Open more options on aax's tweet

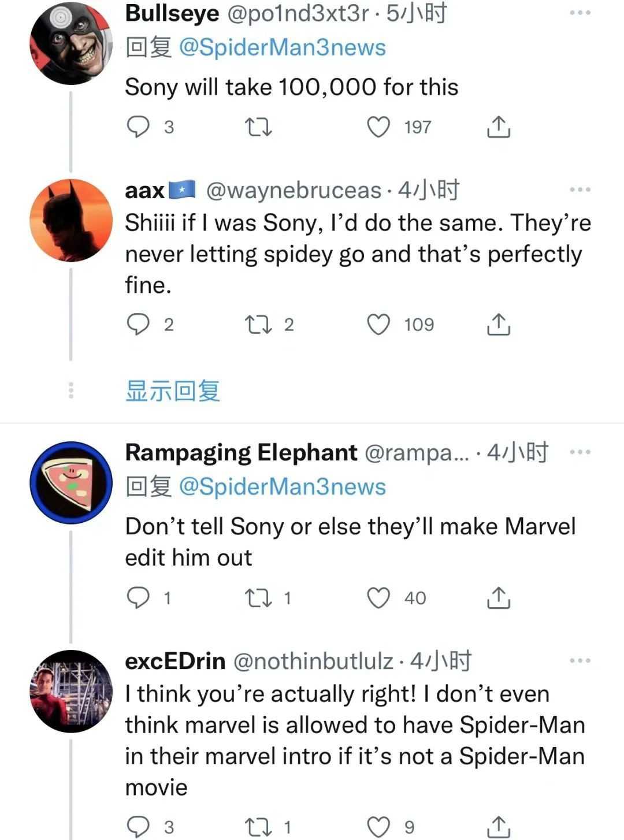(580, 189)
